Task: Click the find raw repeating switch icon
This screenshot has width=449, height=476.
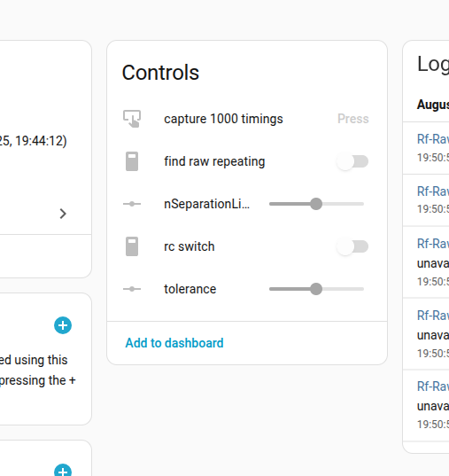Action: [x=132, y=161]
